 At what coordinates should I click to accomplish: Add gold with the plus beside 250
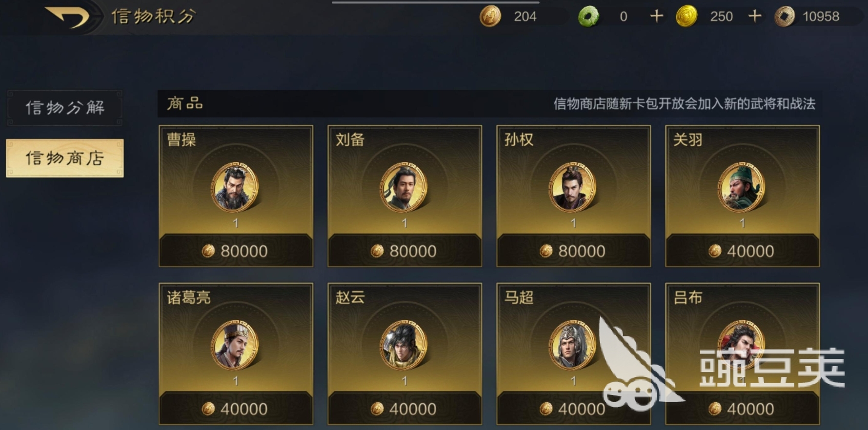(755, 16)
